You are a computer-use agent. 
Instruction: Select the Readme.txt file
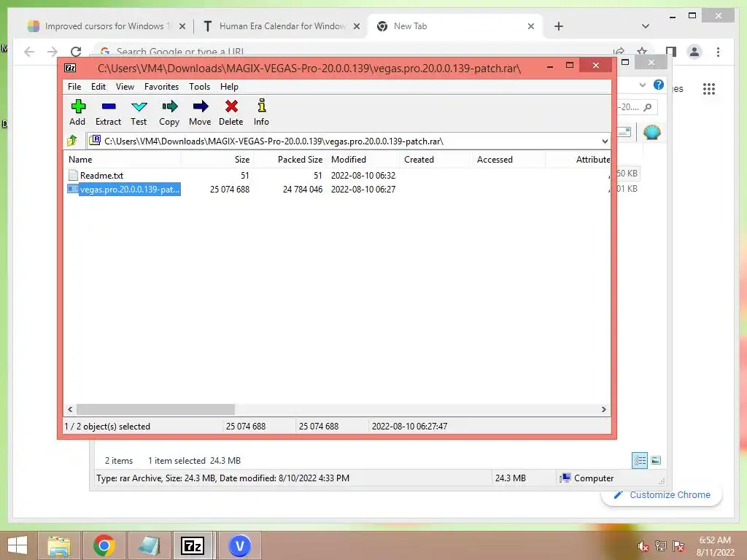(101, 175)
